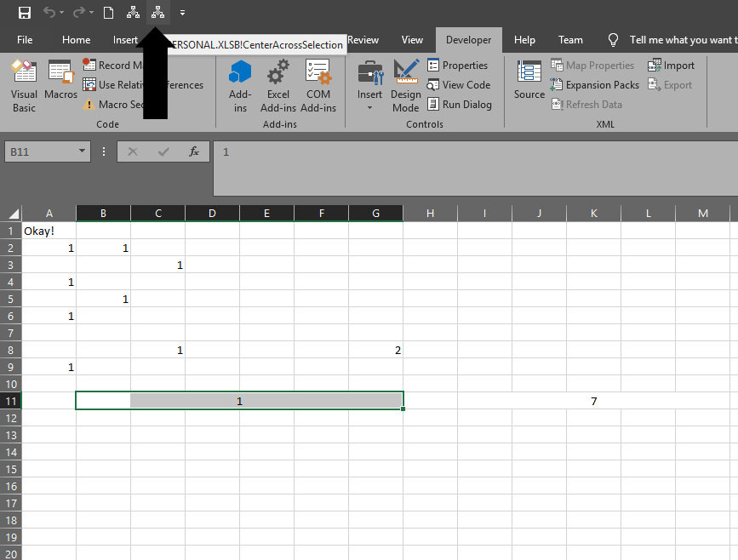Click the Undo arrow icon
Viewport: 738px width, 560px height.
click(49, 12)
